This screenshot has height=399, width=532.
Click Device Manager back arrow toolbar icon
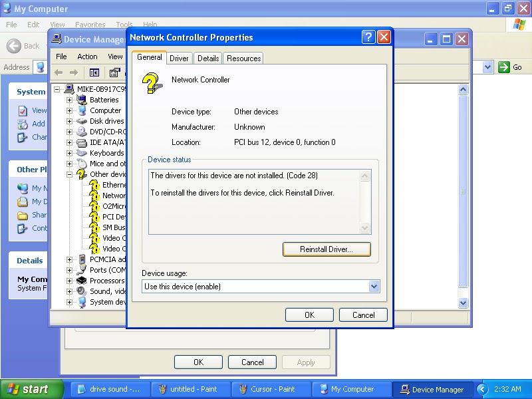click(x=59, y=72)
